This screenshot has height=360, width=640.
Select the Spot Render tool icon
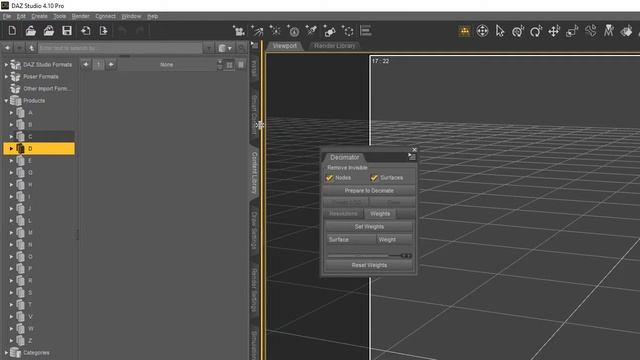(627, 31)
